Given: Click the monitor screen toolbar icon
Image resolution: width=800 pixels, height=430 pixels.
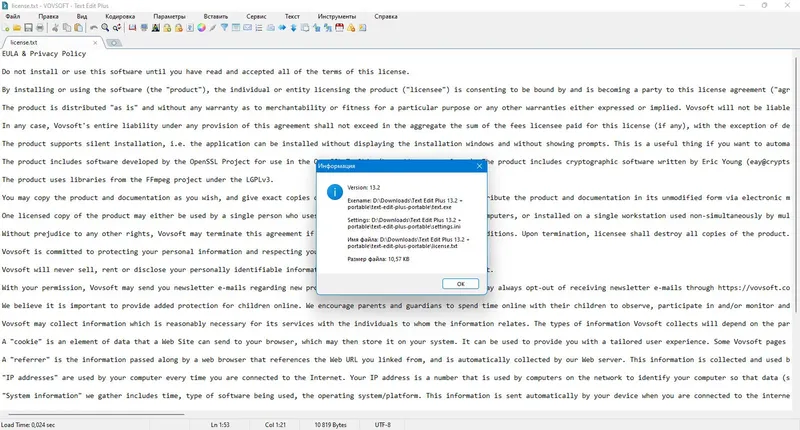Looking at the screenshot, I should pos(144,28).
